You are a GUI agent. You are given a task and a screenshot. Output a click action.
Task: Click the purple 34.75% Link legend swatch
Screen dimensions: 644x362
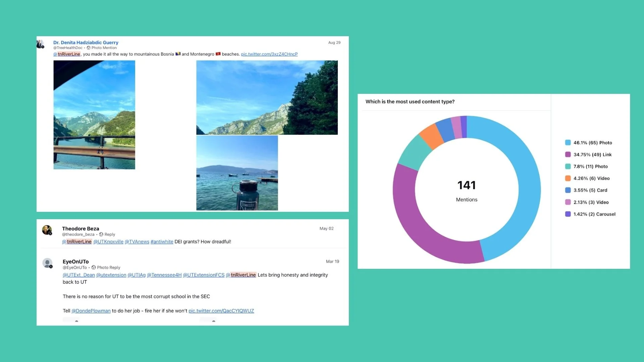[568, 155]
